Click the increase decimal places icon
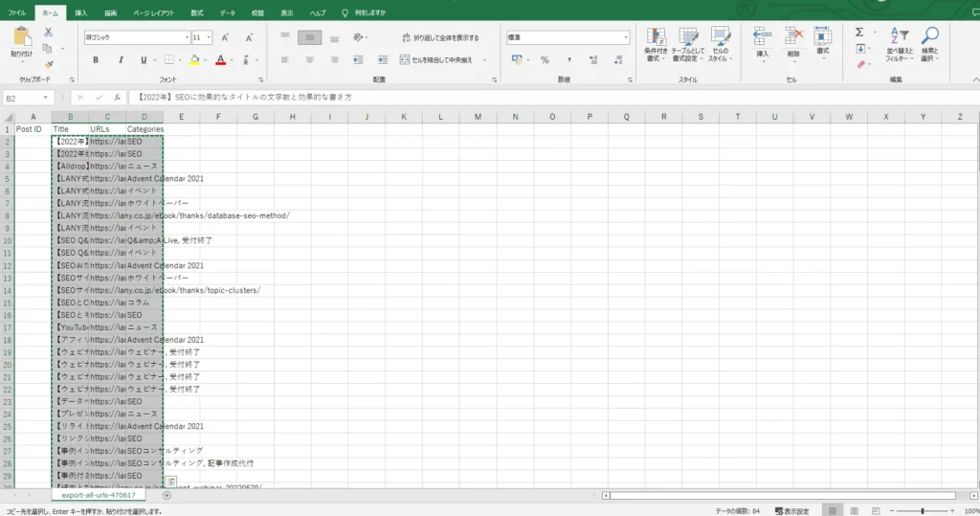This screenshot has height=516, width=980. click(x=593, y=60)
